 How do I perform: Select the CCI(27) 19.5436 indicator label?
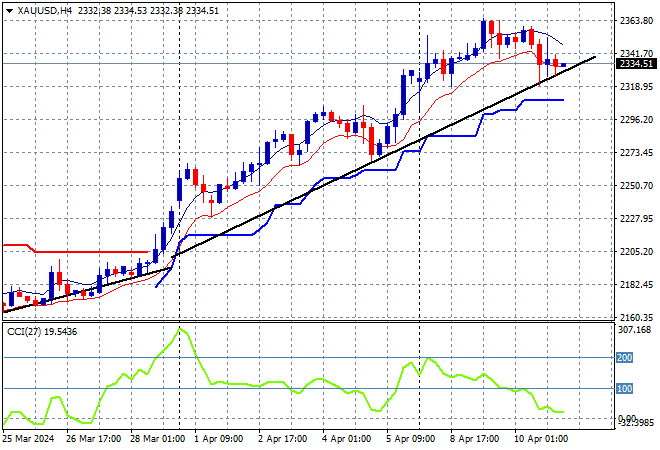tap(42, 332)
